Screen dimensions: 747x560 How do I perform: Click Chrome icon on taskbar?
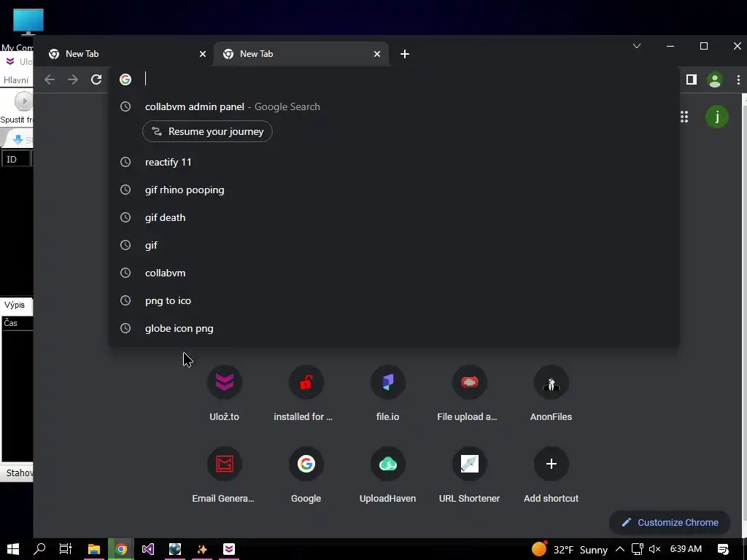coord(121,549)
